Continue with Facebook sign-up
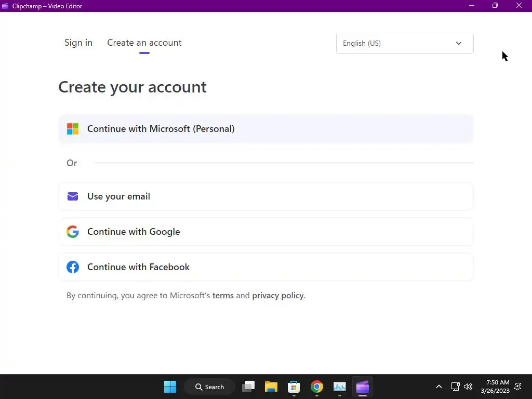 (266, 267)
